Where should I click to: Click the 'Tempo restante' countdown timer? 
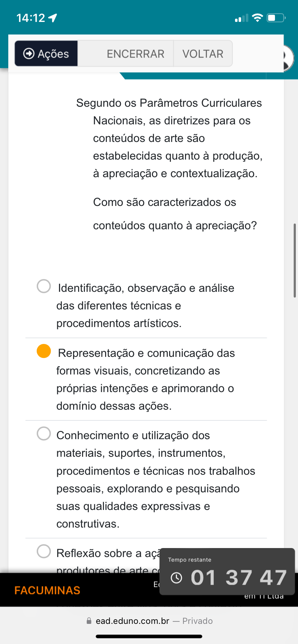click(239, 578)
